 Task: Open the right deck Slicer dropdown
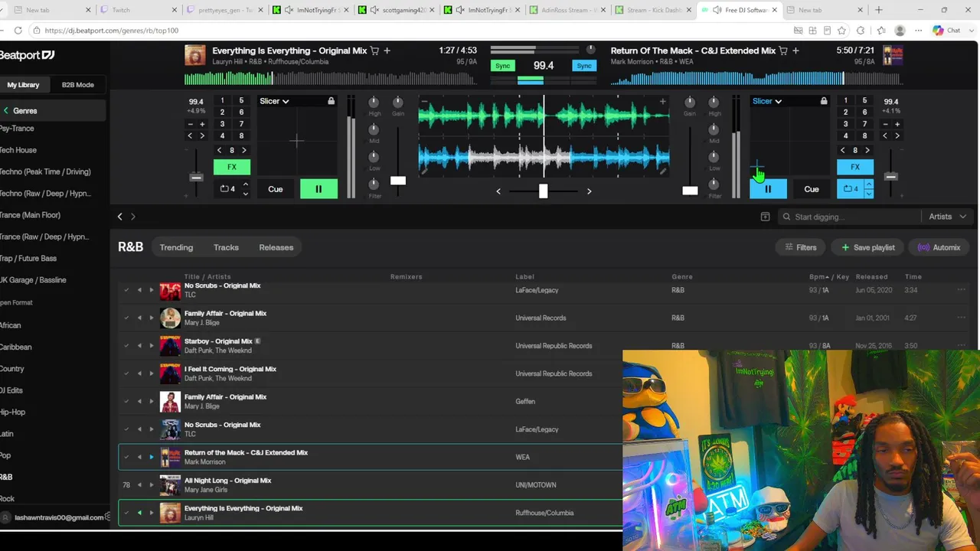[767, 101]
